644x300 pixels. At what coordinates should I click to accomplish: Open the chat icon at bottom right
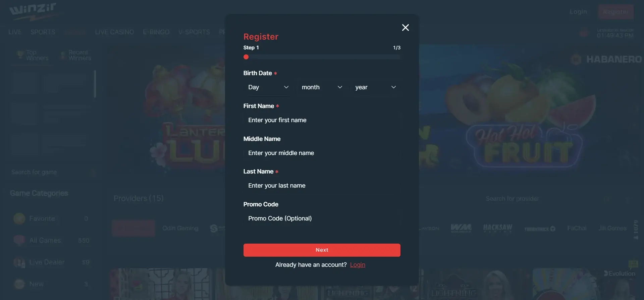coord(633,264)
